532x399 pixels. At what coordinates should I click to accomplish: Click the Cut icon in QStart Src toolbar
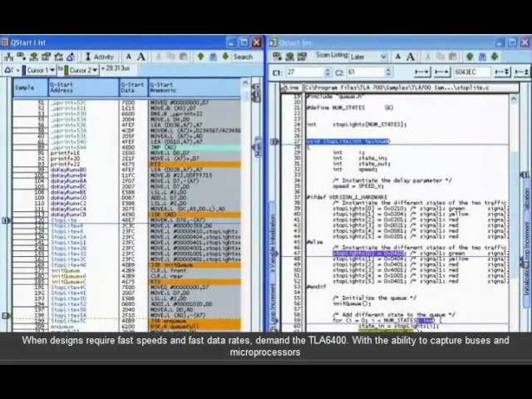pyautogui.click(x=428, y=57)
